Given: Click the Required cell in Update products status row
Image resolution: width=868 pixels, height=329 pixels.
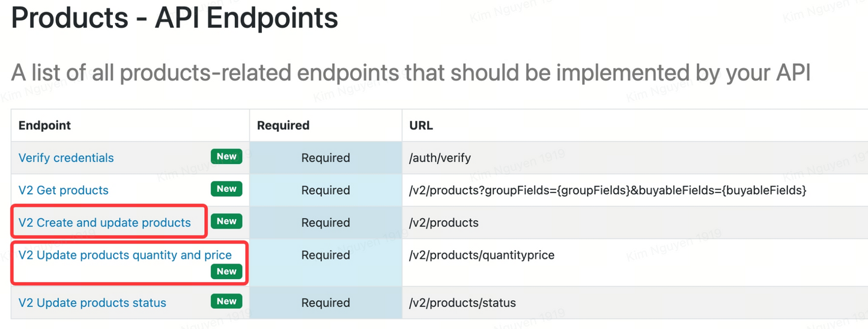Looking at the screenshot, I should 326,303.
